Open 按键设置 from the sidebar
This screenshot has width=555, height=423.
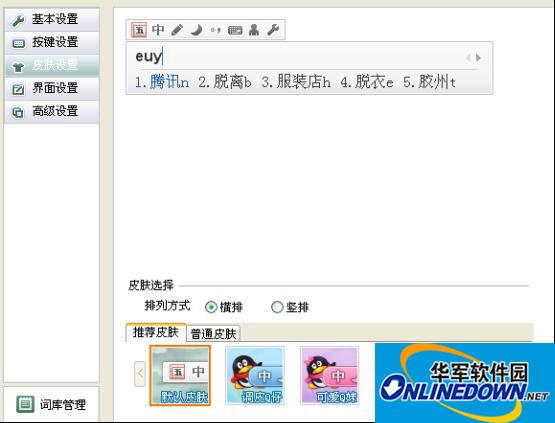click(52, 42)
